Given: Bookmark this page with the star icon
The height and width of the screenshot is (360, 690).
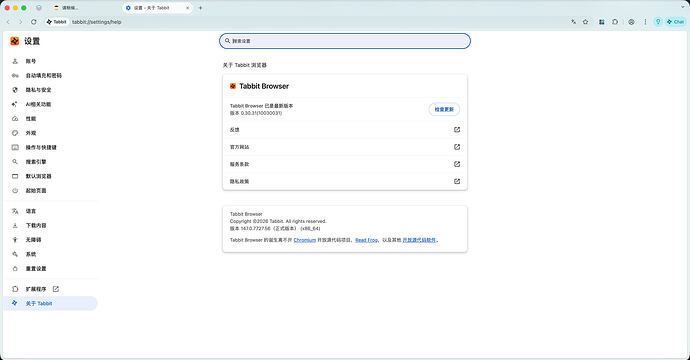Looking at the screenshot, I should [x=585, y=22].
